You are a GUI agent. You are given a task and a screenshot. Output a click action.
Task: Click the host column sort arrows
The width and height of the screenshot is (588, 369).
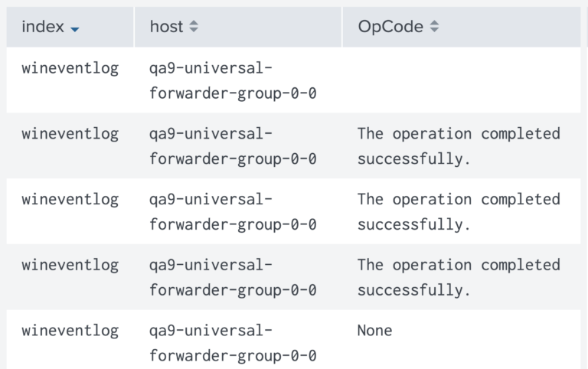(x=194, y=26)
